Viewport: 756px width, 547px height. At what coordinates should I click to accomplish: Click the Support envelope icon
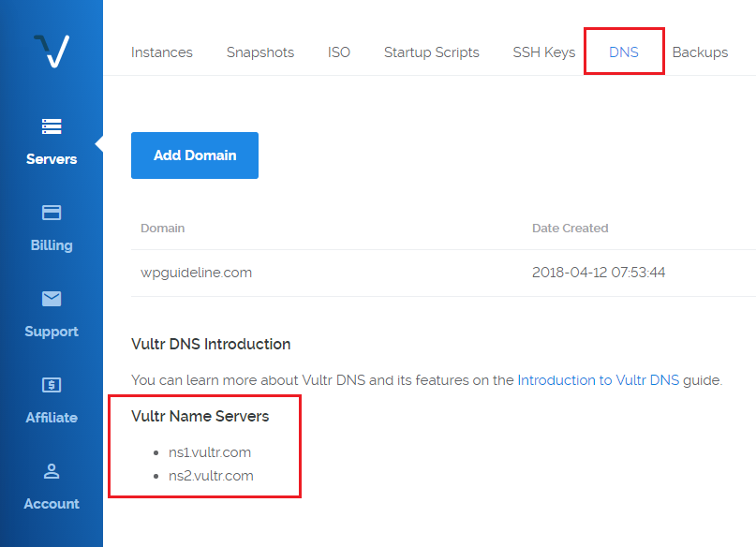(52, 299)
